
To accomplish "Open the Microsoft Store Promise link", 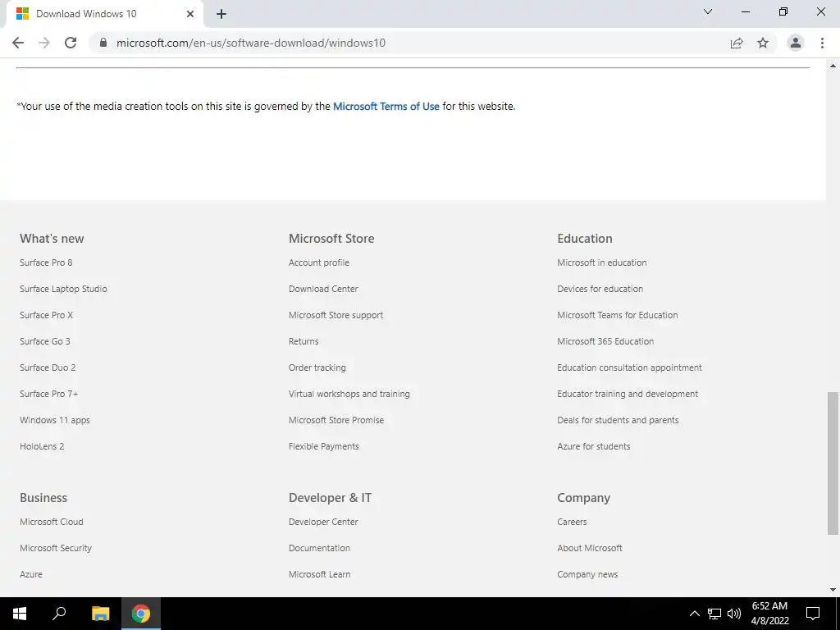I will pos(336,420).
